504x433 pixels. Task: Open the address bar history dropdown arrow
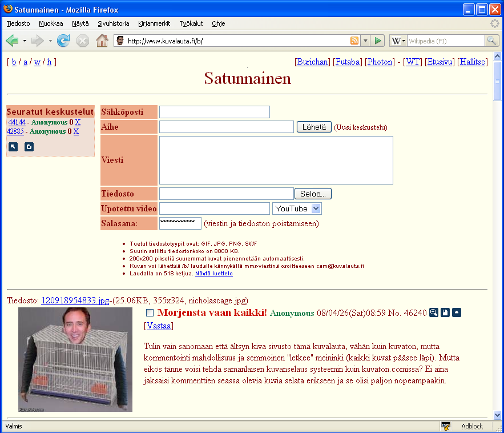coord(365,41)
